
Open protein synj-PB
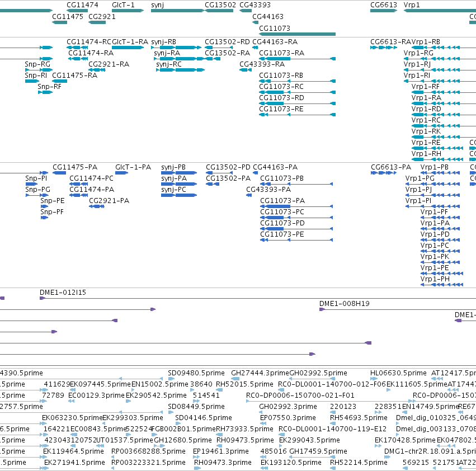point(173,168)
